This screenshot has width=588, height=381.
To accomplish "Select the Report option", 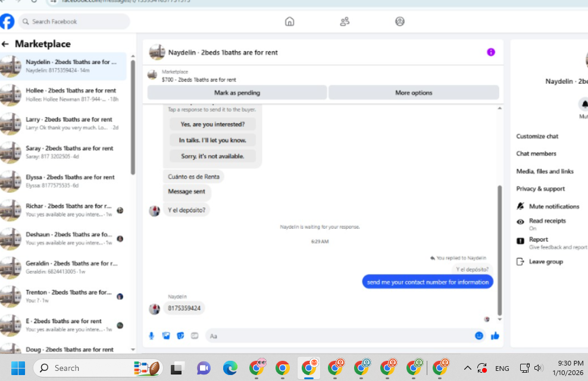I will pyautogui.click(x=538, y=240).
